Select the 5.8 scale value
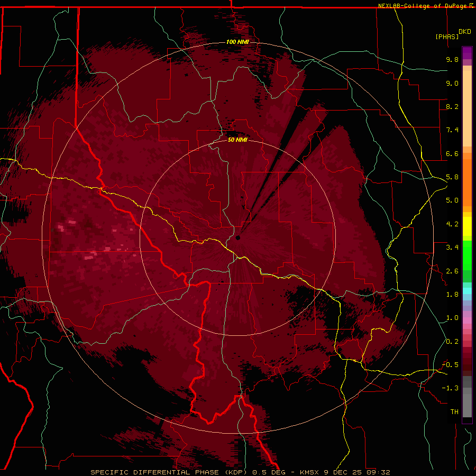Image resolution: width=476 pixels, height=476 pixels. pyautogui.click(x=452, y=177)
